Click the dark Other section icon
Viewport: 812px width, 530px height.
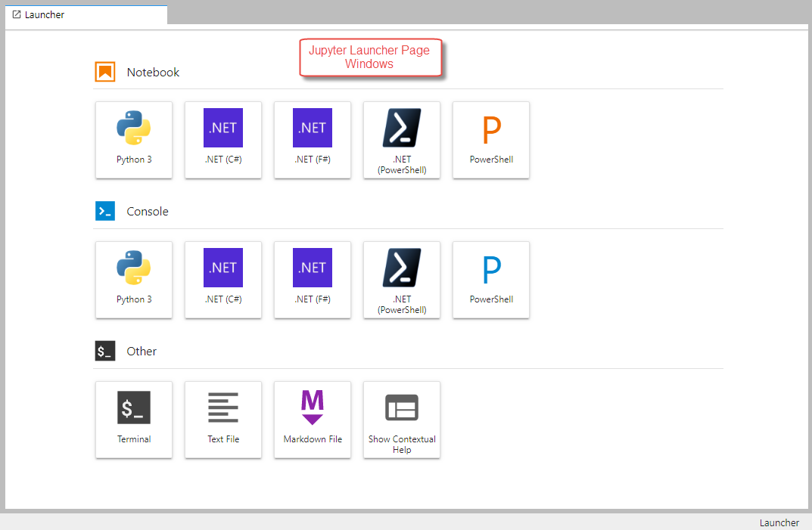click(x=105, y=351)
